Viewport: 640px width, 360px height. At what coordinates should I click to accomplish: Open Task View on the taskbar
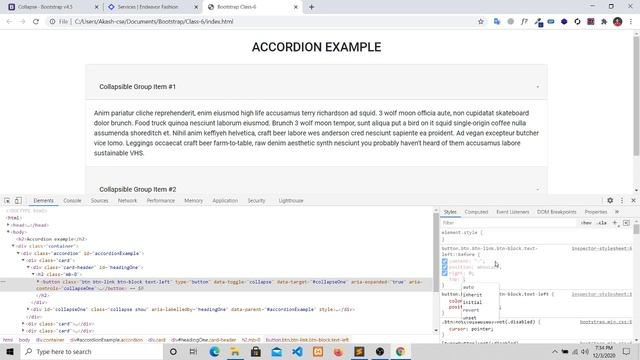pyautogui.click(x=193, y=351)
